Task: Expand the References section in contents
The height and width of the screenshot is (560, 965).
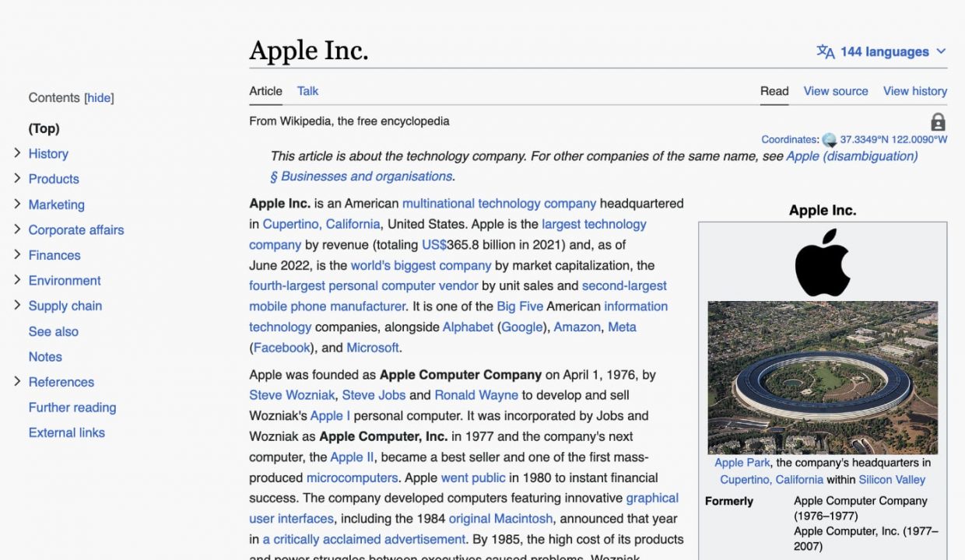Action: 17,381
